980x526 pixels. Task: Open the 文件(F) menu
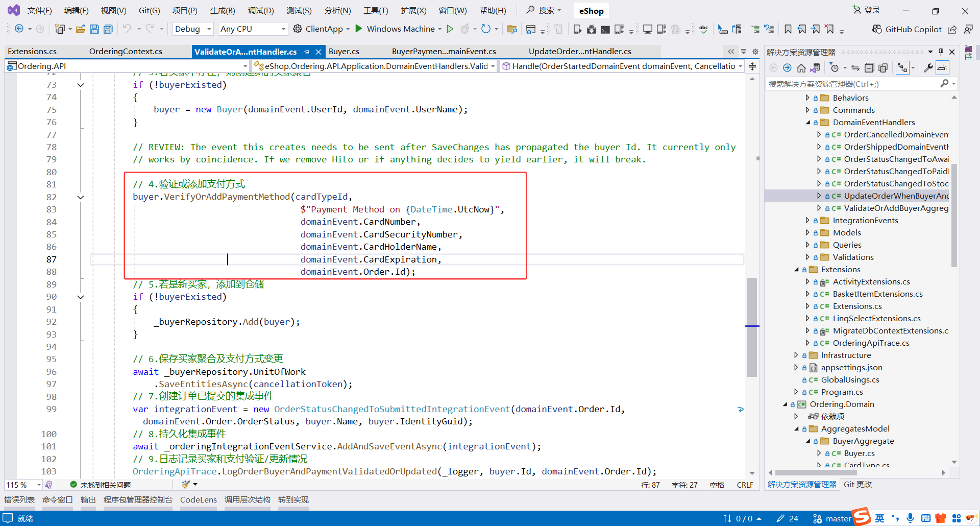(x=39, y=11)
